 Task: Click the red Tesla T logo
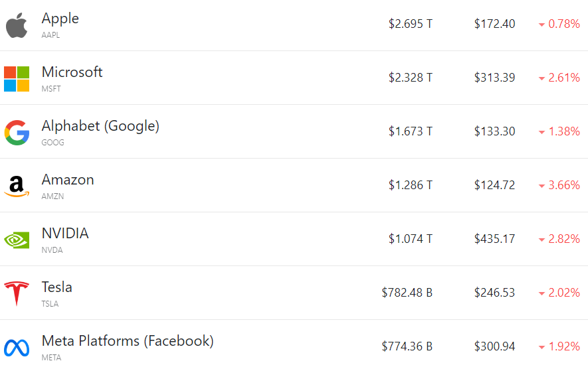point(17,293)
